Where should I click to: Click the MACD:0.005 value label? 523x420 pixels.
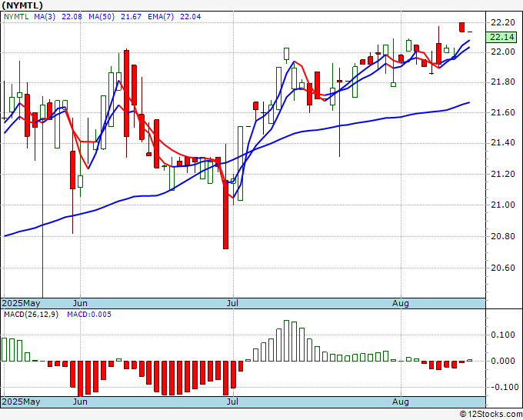(x=89, y=315)
